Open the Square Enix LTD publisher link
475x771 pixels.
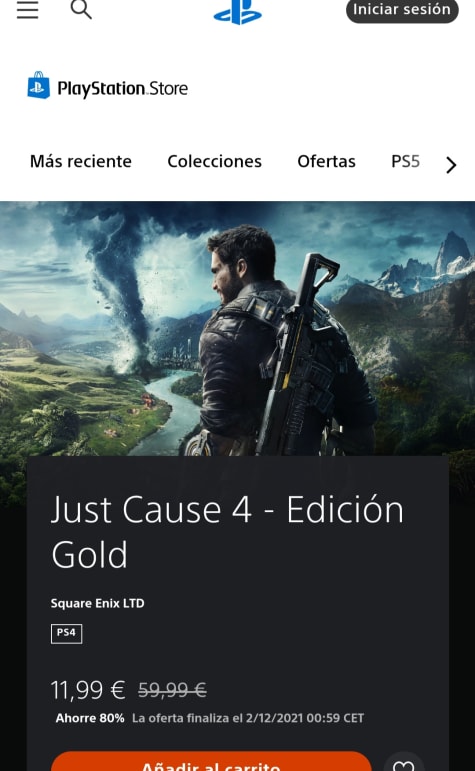[x=97, y=603]
